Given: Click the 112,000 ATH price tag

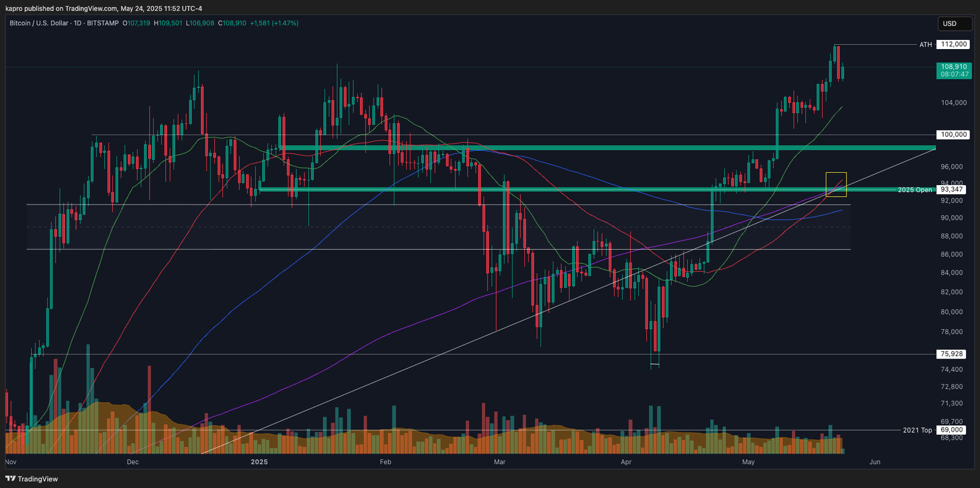Looking at the screenshot, I should coord(953,45).
